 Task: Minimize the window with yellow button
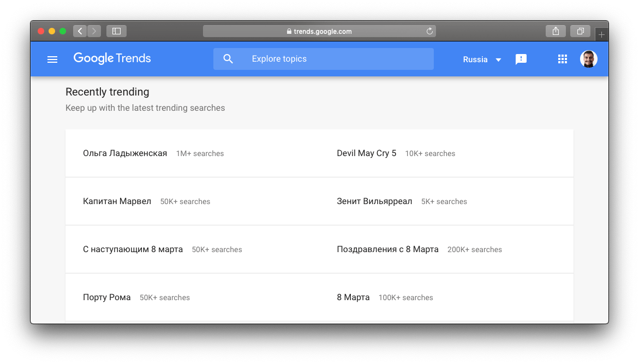click(x=52, y=31)
